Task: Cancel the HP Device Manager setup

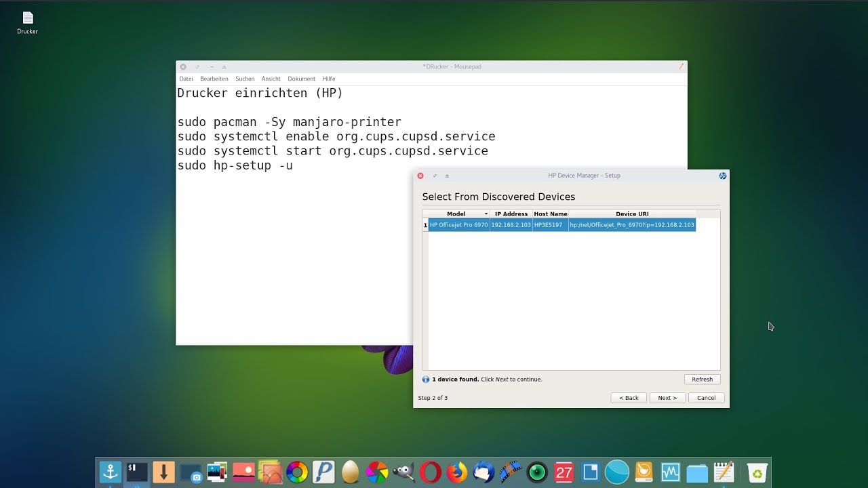Action: [707, 398]
